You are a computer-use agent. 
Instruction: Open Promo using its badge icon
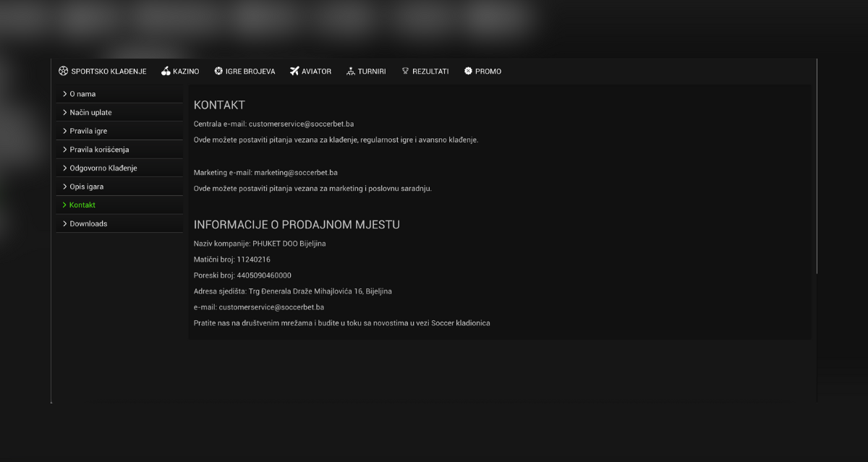pos(468,71)
